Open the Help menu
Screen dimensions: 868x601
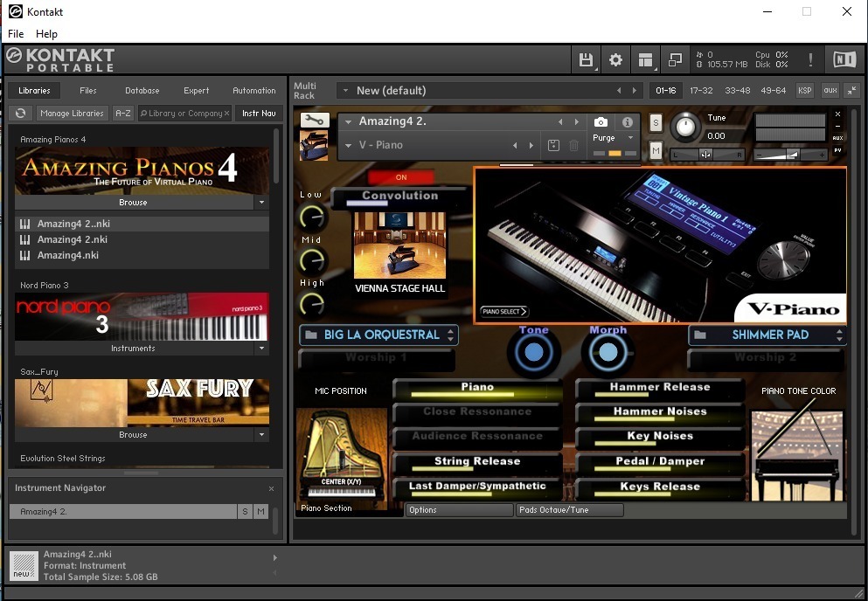(x=46, y=34)
